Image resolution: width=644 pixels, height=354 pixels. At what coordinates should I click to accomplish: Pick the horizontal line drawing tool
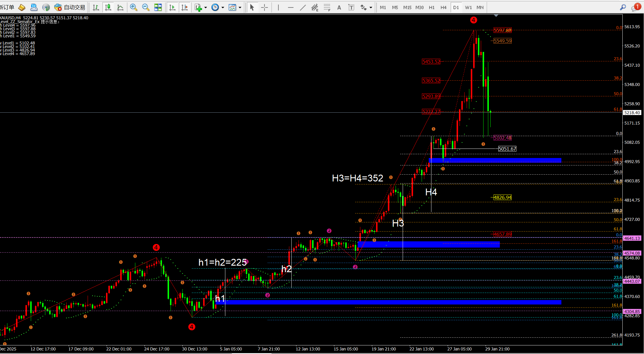(290, 7)
